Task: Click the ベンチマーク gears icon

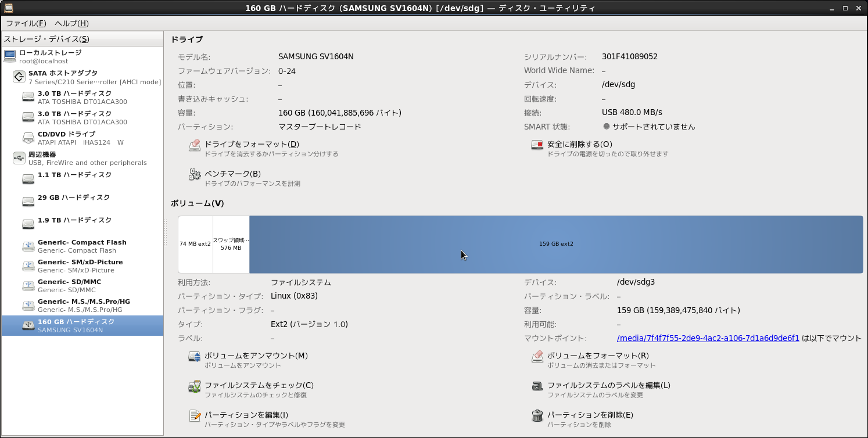Action: [x=195, y=174]
